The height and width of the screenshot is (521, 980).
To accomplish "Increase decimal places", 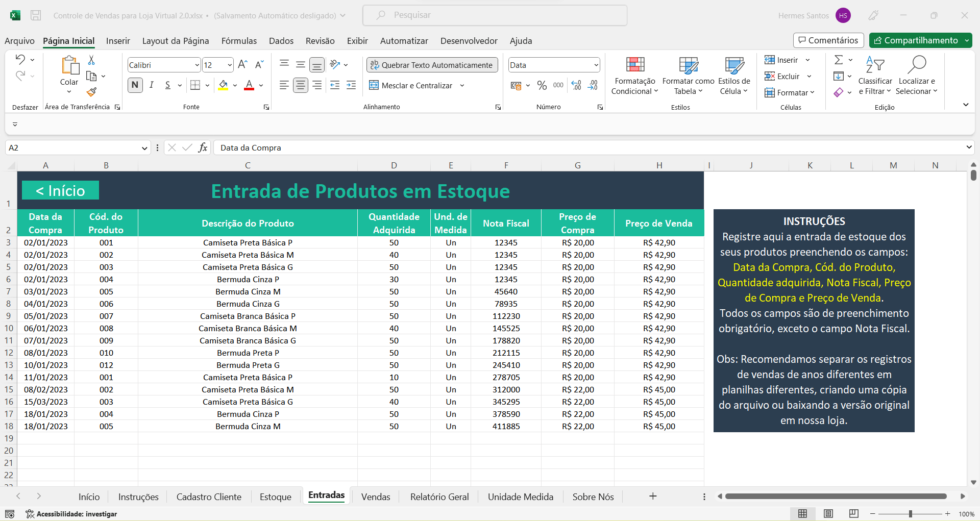I will click(x=576, y=85).
